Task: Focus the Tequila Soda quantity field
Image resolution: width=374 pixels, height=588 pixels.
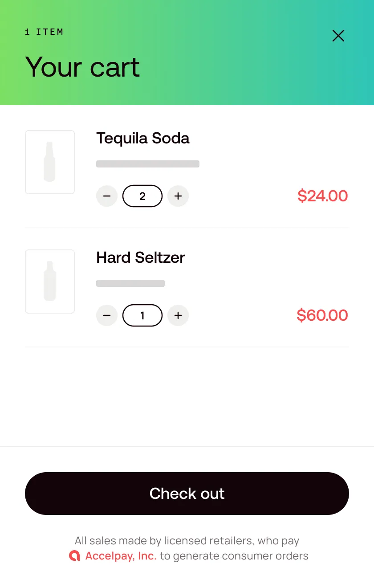Action: pyautogui.click(x=142, y=196)
